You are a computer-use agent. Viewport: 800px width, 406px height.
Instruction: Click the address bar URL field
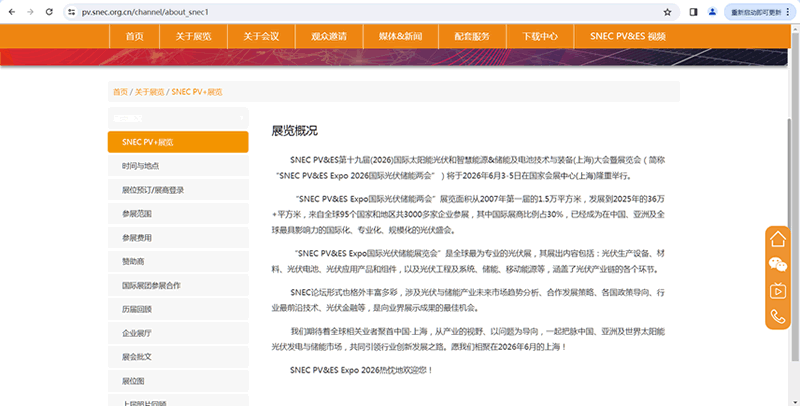click(350, 12)
